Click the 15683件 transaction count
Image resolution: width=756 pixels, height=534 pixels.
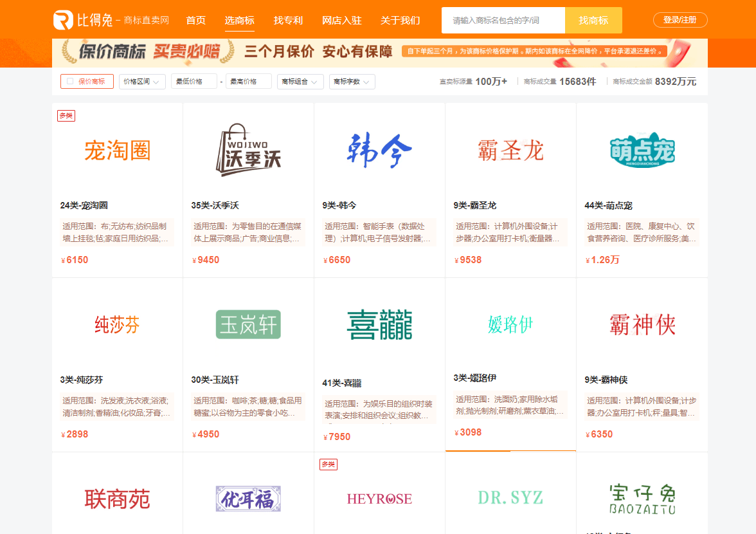click(x=577, y=82)
